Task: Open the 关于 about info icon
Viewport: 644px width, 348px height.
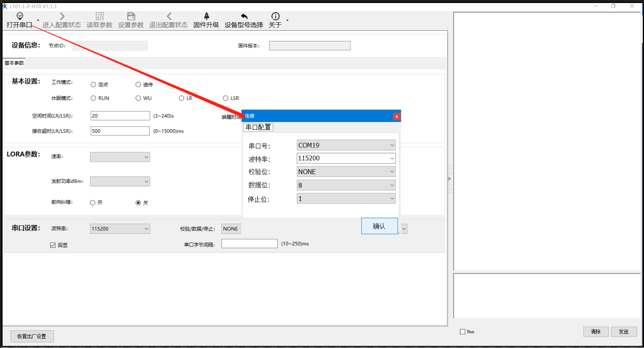Action: [275, 16]
